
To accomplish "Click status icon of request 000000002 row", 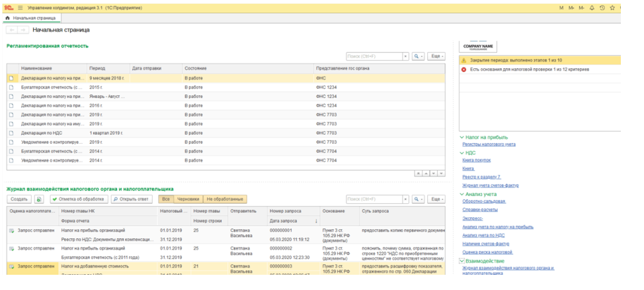I will 11,248.
